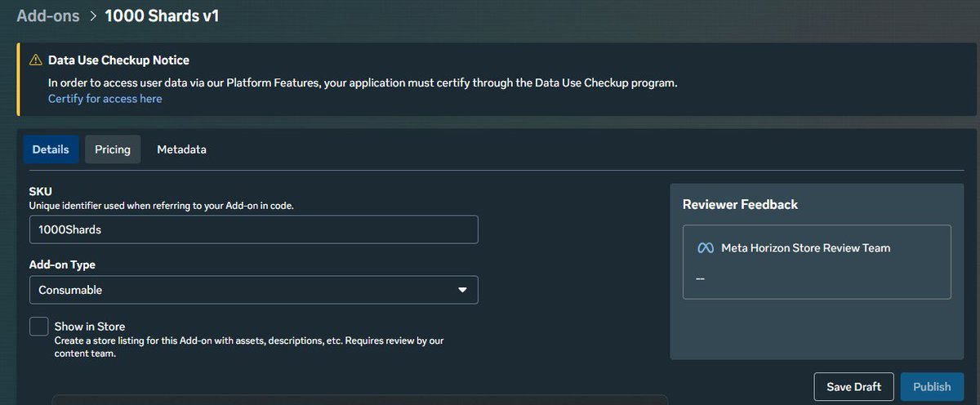
Task: Open the Add-on Type dropdown
Action: pos(253,290)
